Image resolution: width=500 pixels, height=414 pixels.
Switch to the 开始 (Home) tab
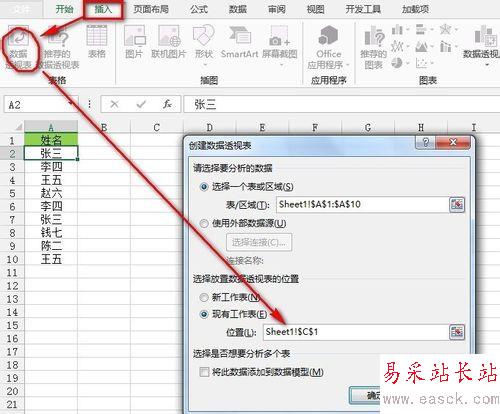(64, 9)
